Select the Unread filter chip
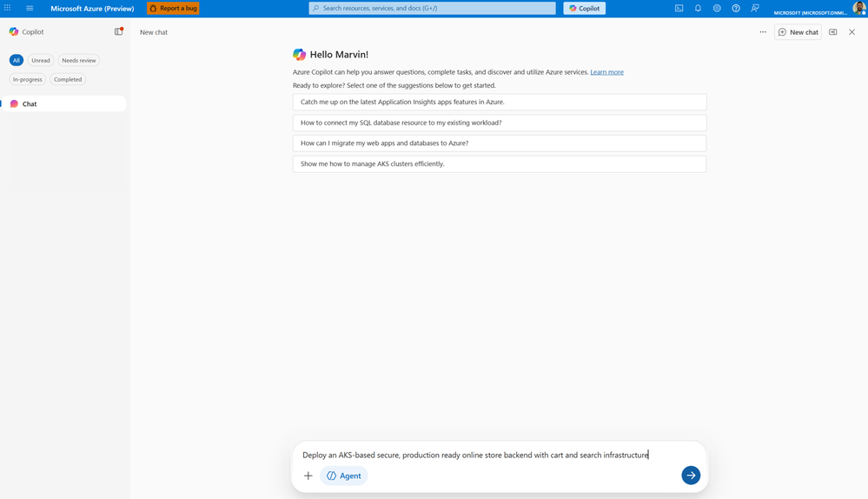 [41, 60]
